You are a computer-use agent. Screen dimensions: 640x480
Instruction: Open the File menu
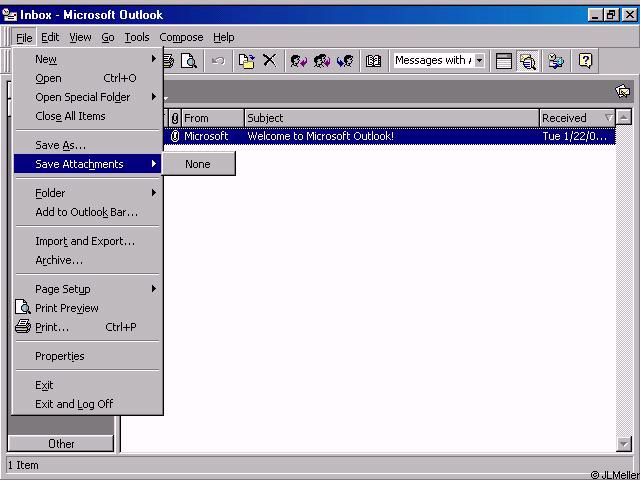(x=24, y=38)
